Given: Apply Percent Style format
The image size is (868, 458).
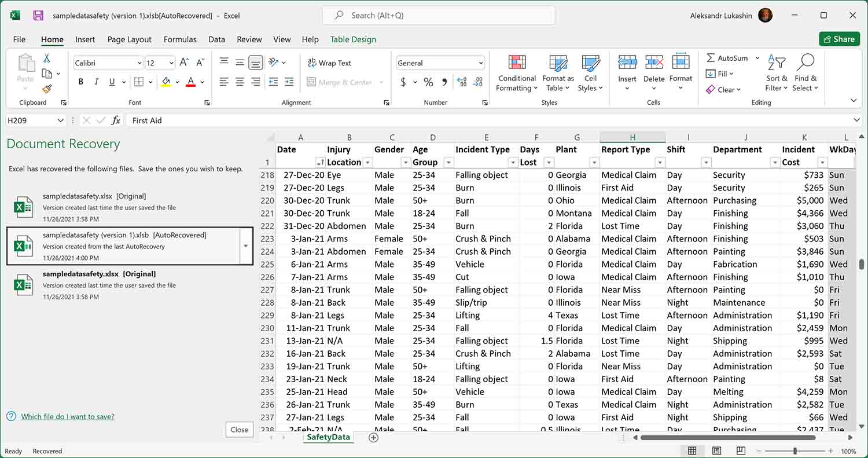Looking at the screenshot, I should (x=428, y=82).
